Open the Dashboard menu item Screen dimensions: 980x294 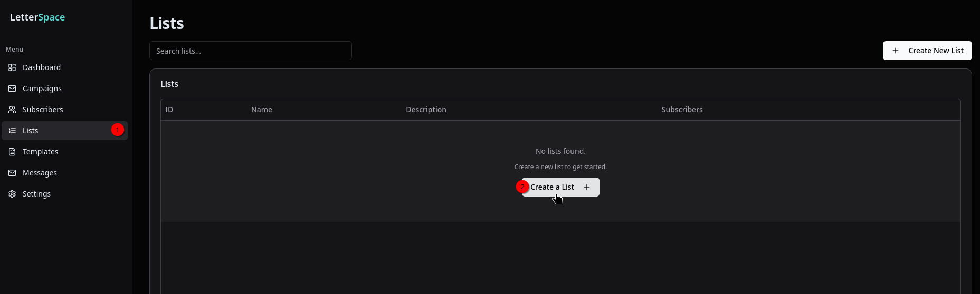coord(64,67)
